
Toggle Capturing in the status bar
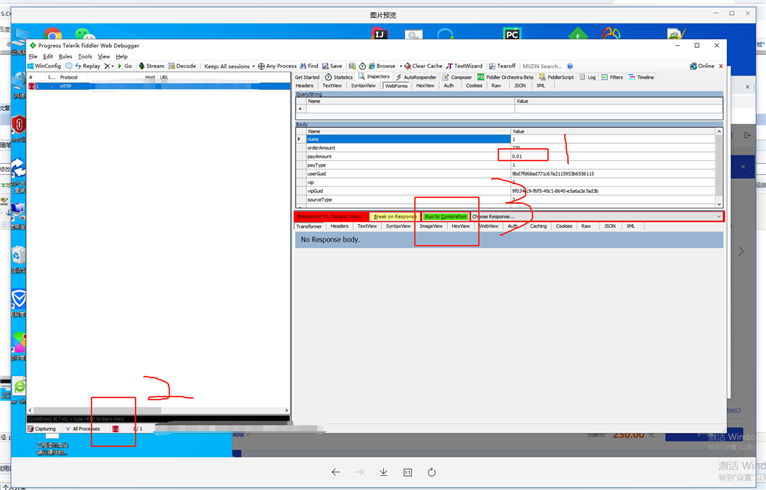coord(42,428)
